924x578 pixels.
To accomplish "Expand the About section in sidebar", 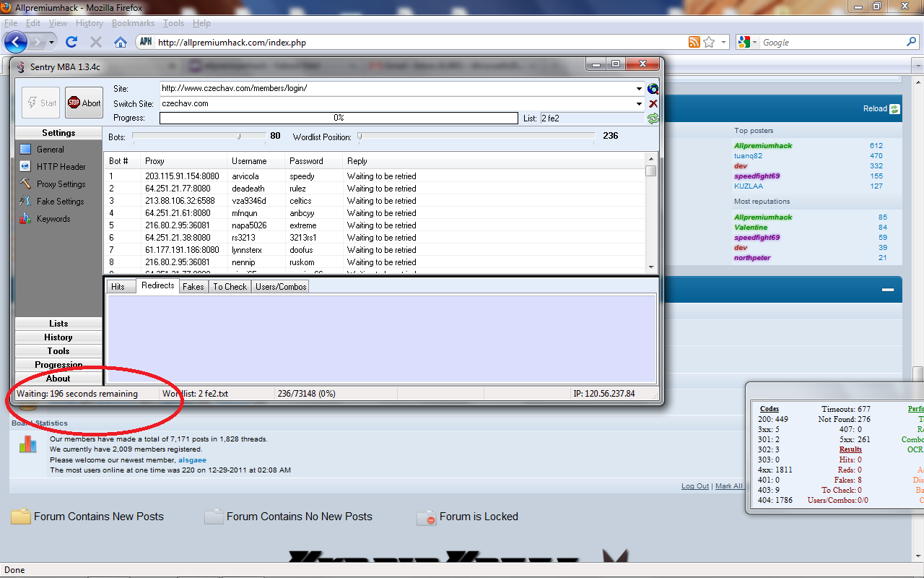I will tap(58, 379).
